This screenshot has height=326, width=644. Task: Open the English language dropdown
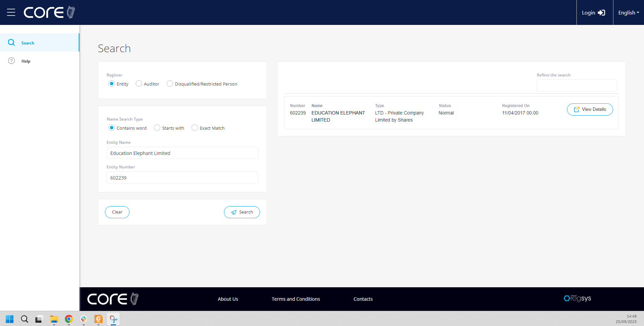(x=629, y=12)
